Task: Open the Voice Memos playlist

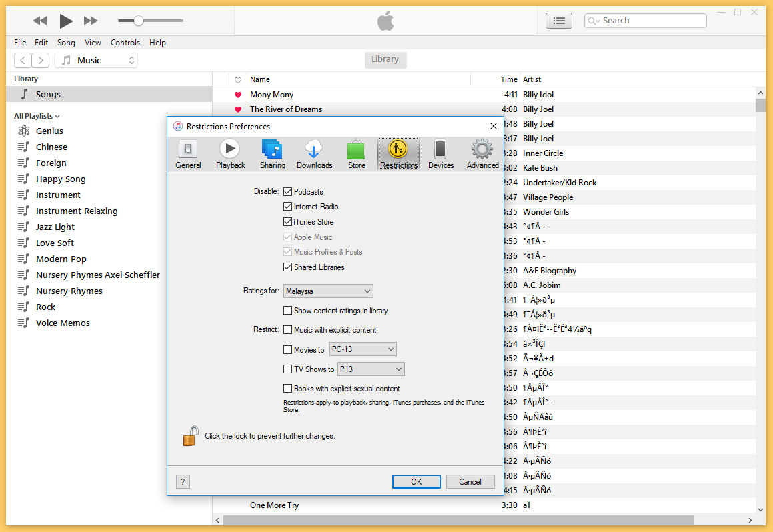Action: (x=63, y=323)
